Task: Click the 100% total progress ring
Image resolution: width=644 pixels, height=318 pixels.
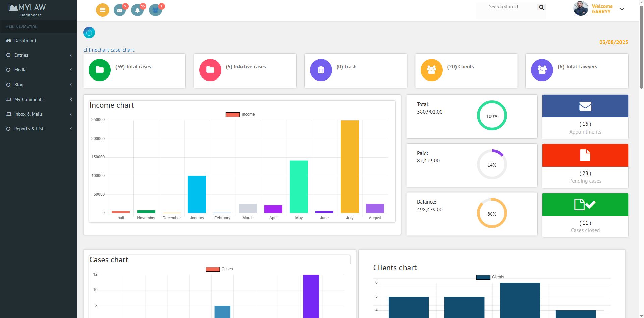Action: coord(492,116)
